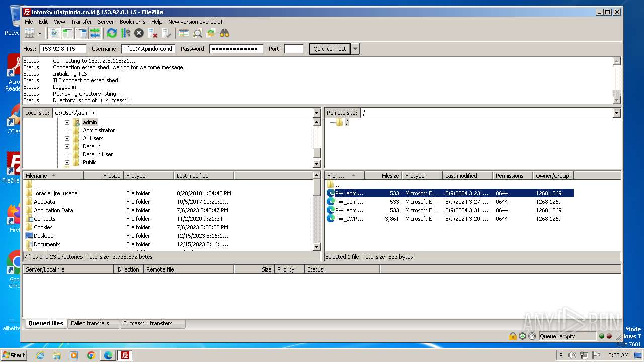644x362 pixels.
Task: Expand the Default folder tree node
Action: 67,146
